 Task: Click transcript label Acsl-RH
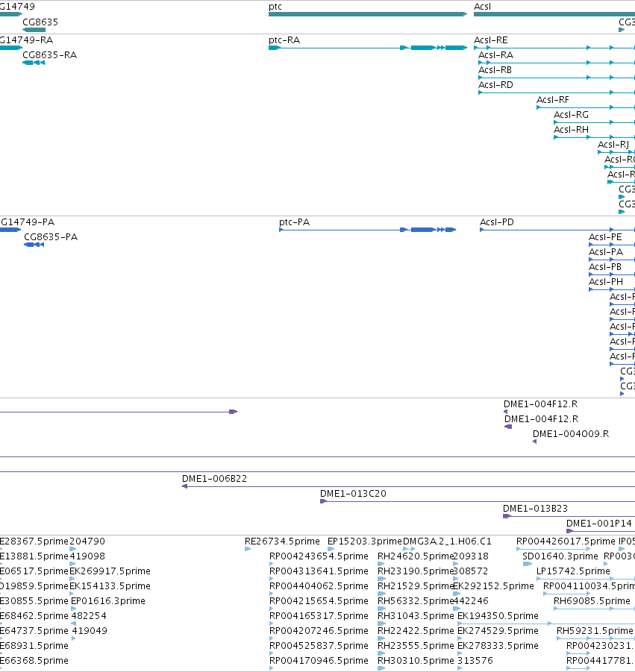click(x=571, y=130)
